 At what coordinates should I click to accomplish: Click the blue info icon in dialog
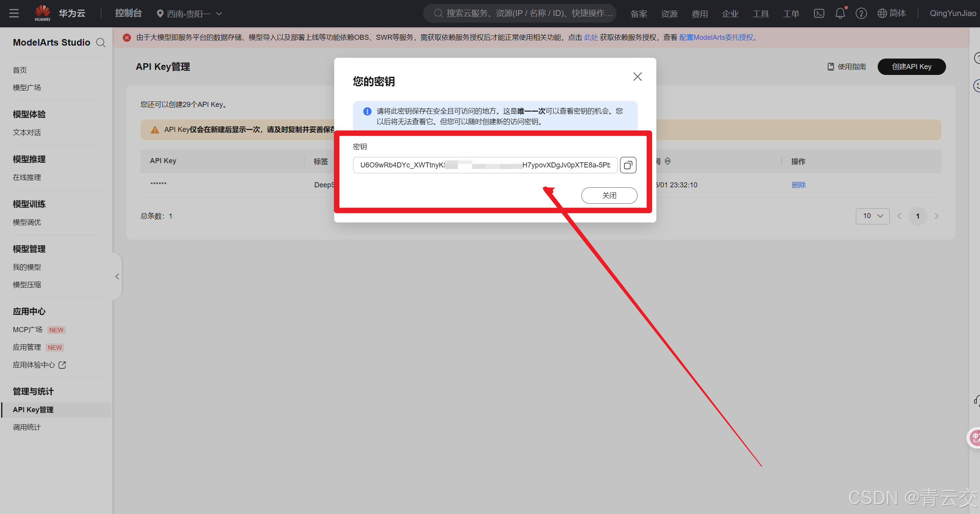pyautogui.click(x=367, y=111)
